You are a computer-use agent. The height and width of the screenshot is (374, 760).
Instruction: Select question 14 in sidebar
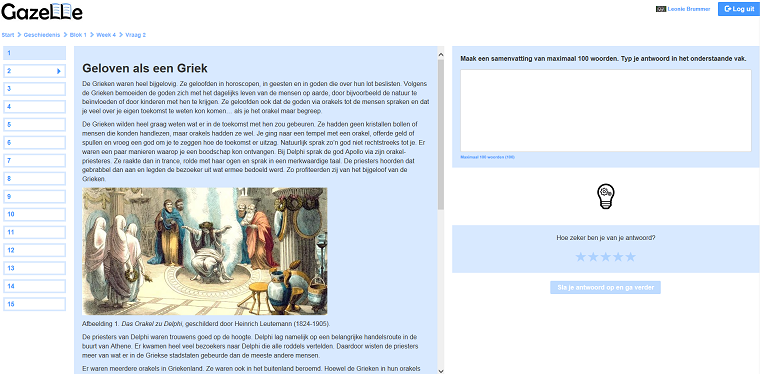pyautogui.click(x=34, y=286)
